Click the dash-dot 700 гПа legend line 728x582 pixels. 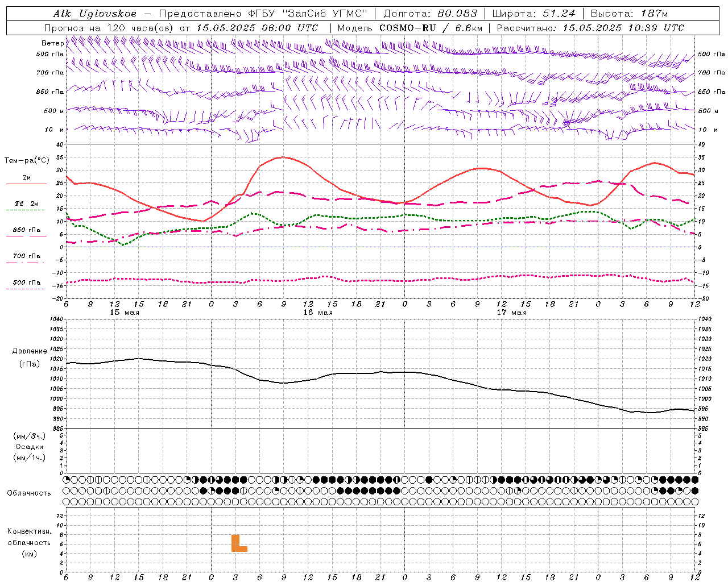(x=25, y=263)
